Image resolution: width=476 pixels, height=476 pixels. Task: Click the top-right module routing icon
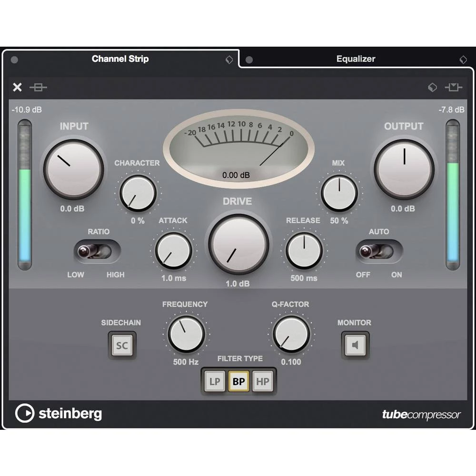point(453,87)
